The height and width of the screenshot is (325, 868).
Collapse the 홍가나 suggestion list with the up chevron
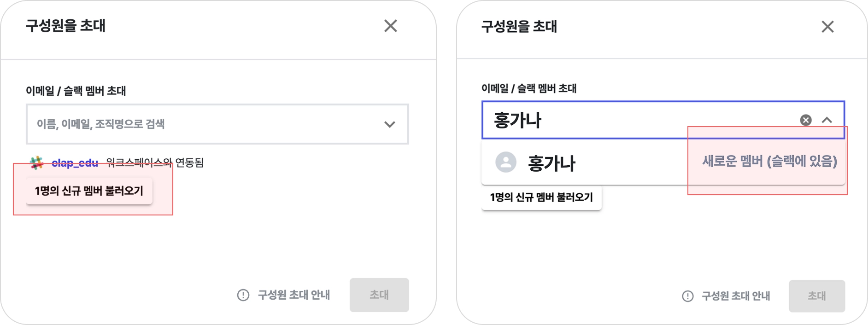click(x=827, y=120)
